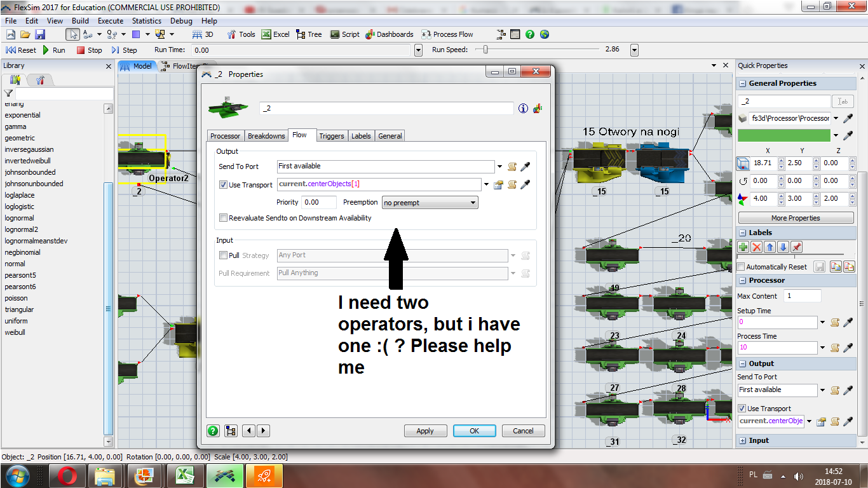This screenshot has width=868, height=488.
Task: Click the Apply button
Action: [x=425, y=431]
